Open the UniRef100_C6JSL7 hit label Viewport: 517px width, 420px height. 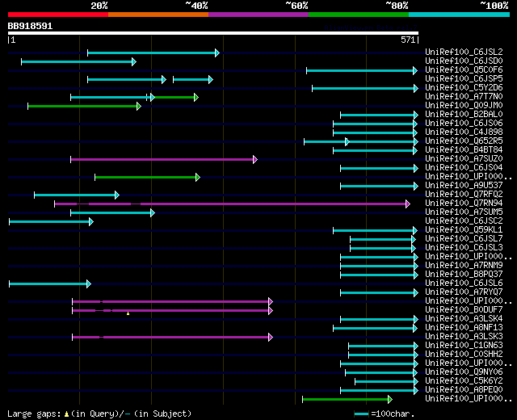464,239
